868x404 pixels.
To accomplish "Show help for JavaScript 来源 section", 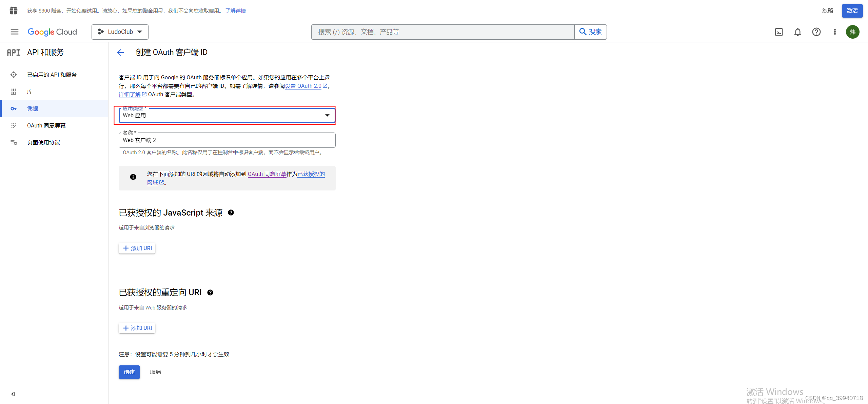I will click(231, 213).
